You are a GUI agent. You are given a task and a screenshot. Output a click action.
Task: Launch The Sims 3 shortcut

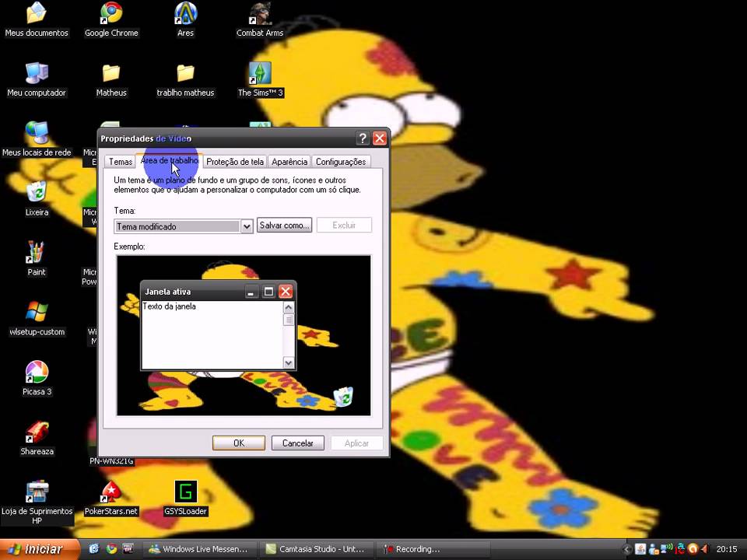(x=260, y=80)
